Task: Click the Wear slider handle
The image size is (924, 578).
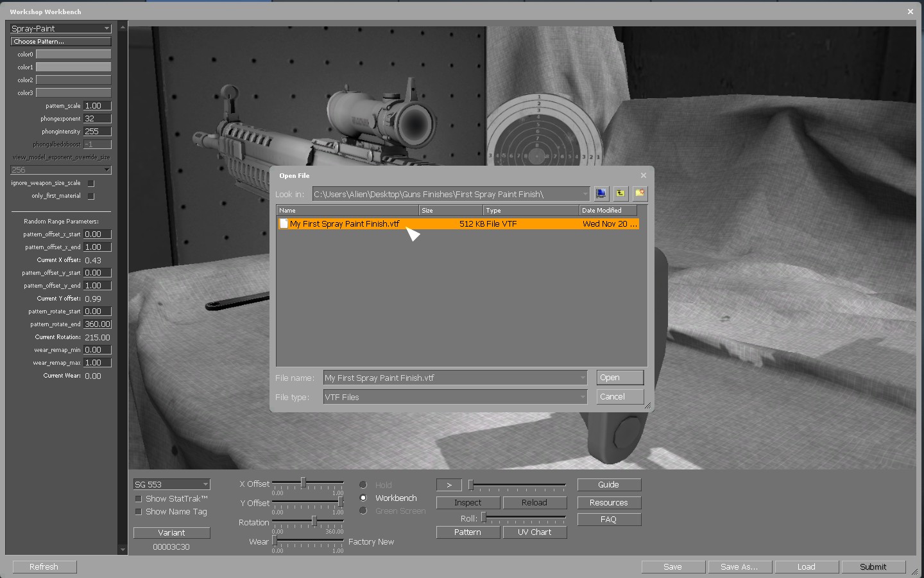Action: click(x=275, y=540)
